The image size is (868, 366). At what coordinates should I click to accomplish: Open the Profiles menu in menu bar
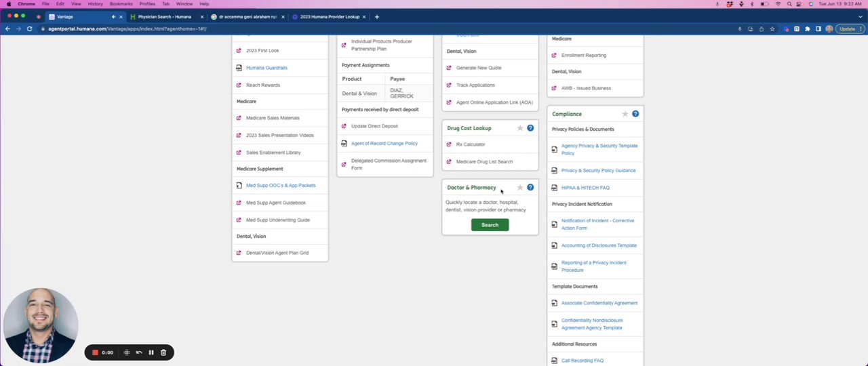pyautogui.click(x=147, y=4)
